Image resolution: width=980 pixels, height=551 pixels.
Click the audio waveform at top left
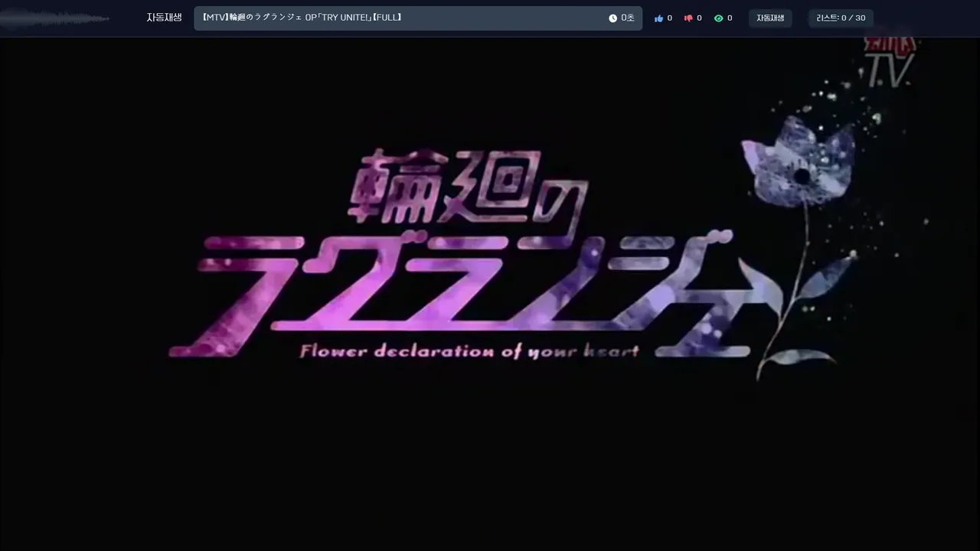pyautogui.click(x=55, y=18)
